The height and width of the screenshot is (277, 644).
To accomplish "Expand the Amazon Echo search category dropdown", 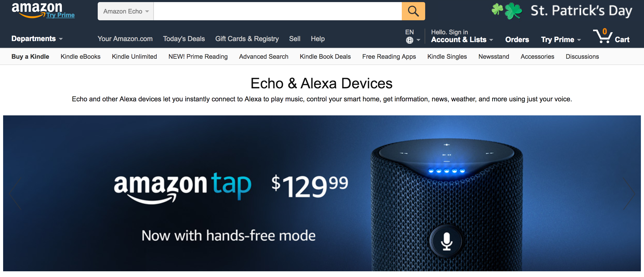I will (126, 11).
